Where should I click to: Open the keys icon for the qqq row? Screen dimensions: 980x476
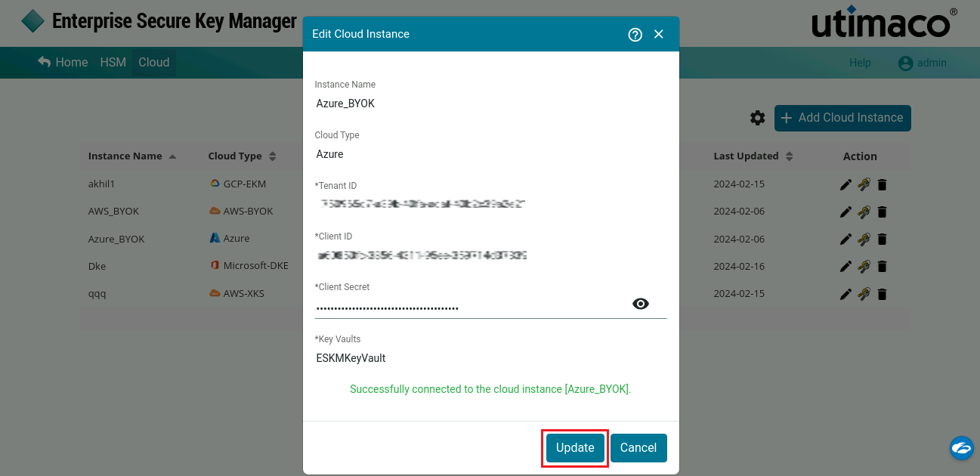click(x=864, y=294)
